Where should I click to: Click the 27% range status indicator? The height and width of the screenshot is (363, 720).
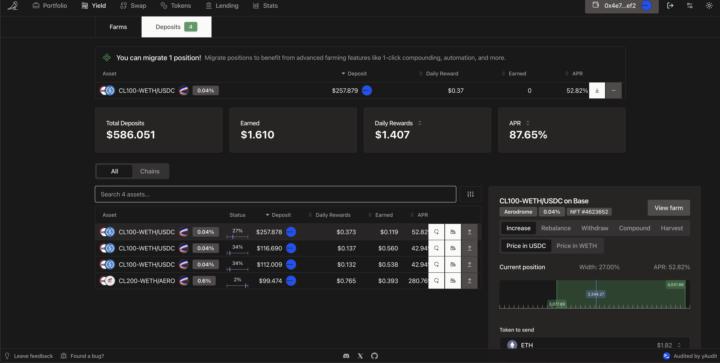coord(237,233)
